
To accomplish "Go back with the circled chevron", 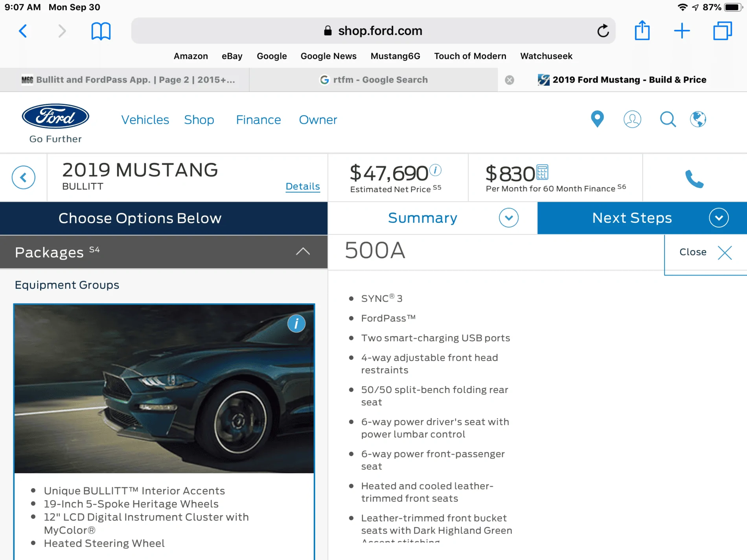I will click(x=24, y=178).
